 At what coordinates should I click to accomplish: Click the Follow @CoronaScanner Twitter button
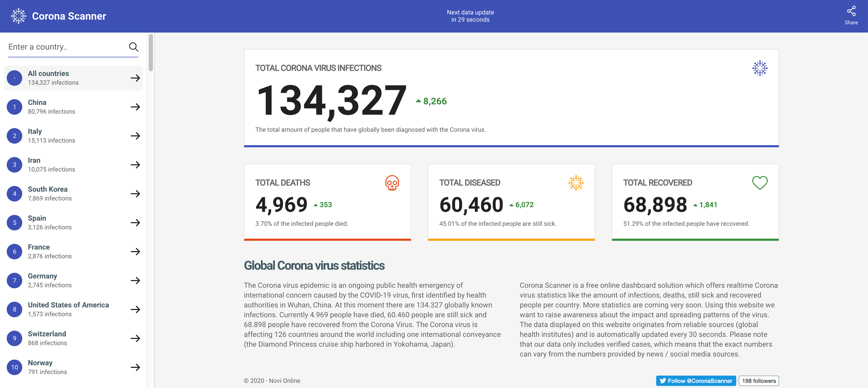696,381
